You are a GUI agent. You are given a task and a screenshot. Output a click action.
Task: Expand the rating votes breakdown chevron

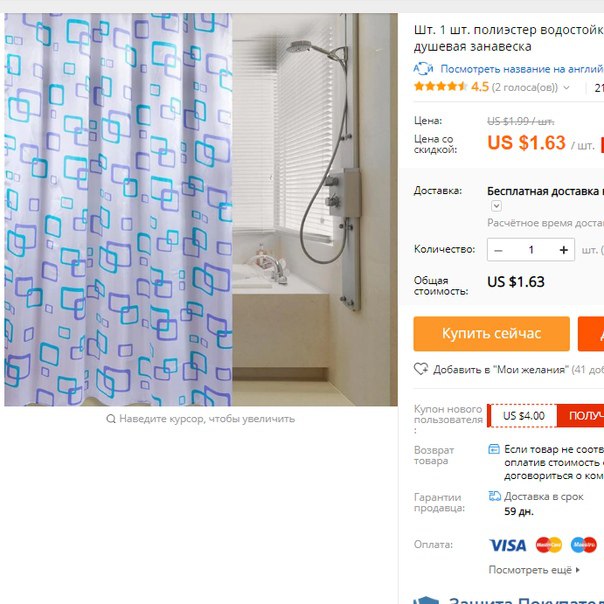(x=566, y=87)
